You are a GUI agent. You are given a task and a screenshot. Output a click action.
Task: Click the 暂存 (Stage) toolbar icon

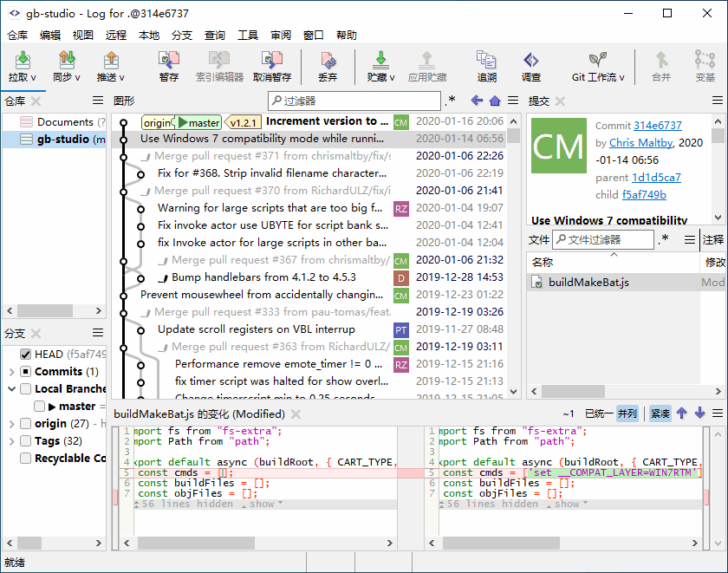(169, 60)
